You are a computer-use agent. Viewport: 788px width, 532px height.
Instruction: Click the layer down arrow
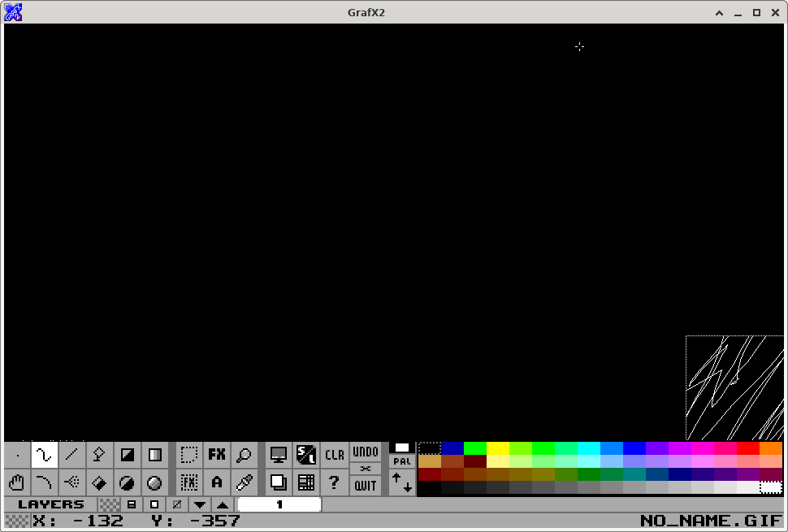(x=200, y=504)
